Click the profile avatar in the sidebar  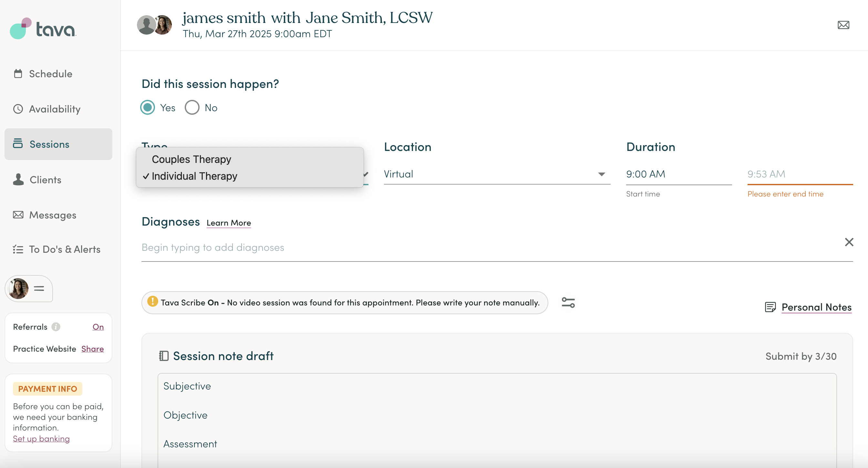(x=18, y=289)
